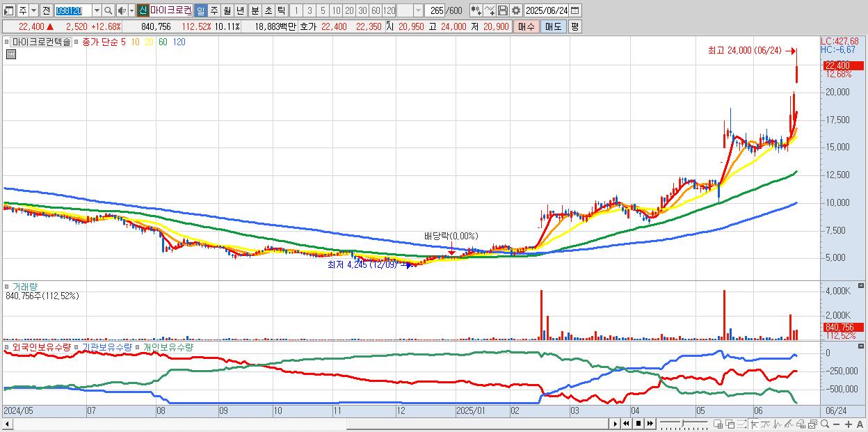868x432 pixels.
Task: Click the green 신 badge icon
Action: tap(142, 10)
